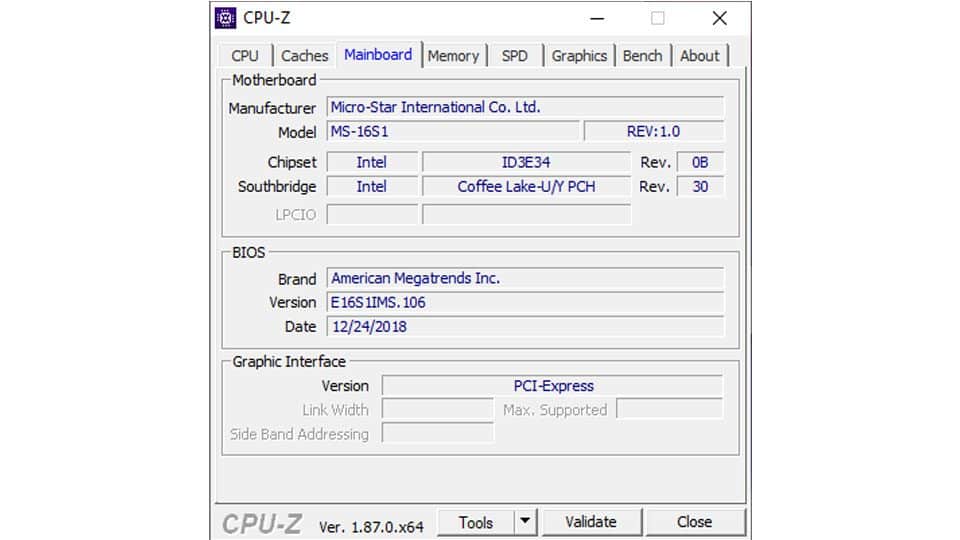Click the Ver. 1.87.0.x64 version text
Viewport: 960px width, 540px height.
[371, 527]
